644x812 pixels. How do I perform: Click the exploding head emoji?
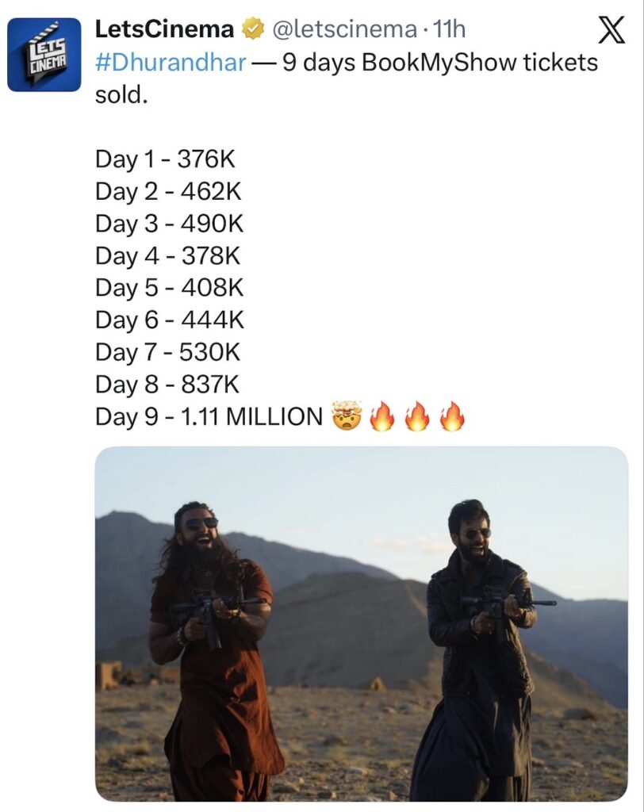coord(347,416)
